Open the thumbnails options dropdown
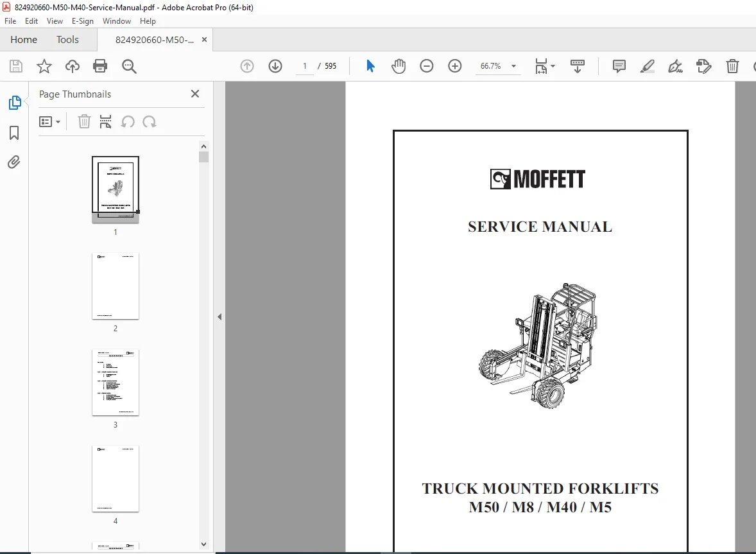 [x=49, y=121]
